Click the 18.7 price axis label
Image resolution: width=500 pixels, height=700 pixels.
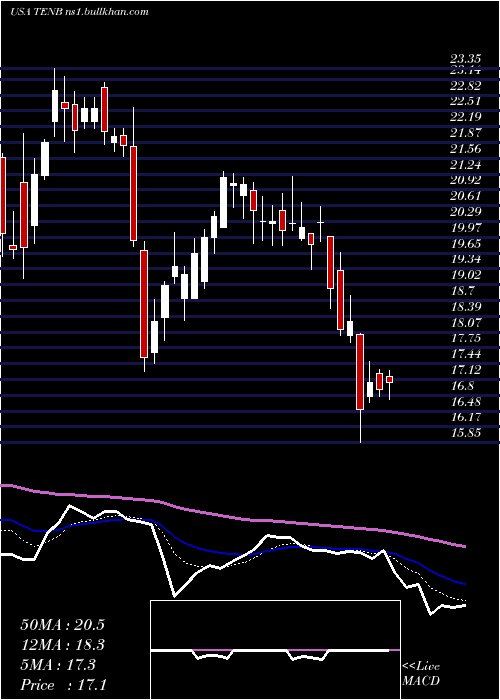462,291
